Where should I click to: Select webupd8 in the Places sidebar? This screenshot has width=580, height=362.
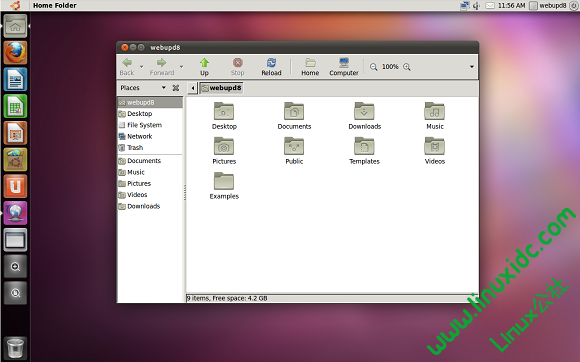(150, 102)
